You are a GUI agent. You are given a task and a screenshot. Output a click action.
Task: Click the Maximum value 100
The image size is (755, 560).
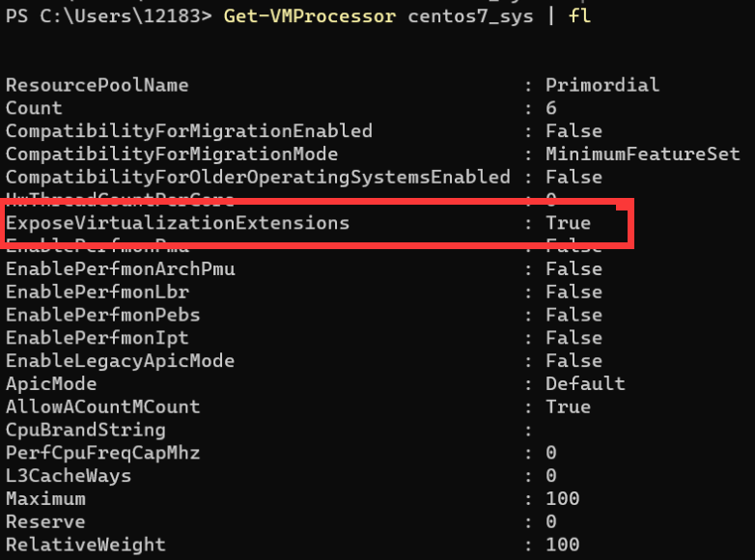[563, 499]
